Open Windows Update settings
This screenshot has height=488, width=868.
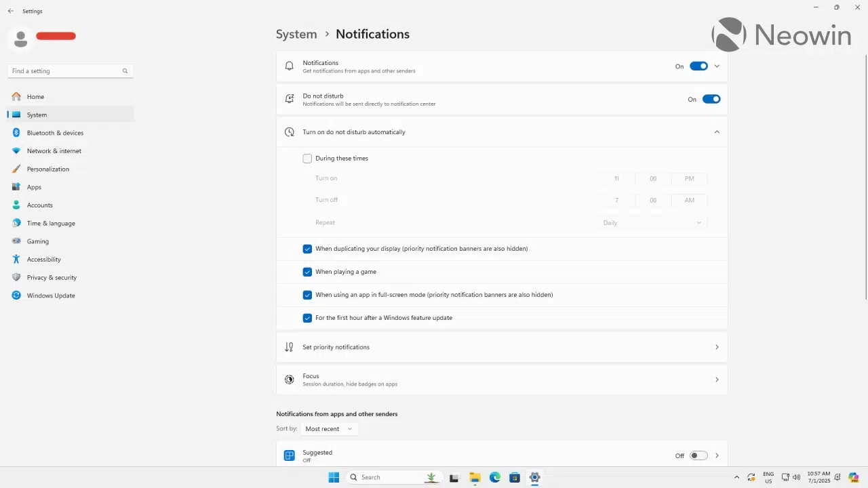point(71,296)
